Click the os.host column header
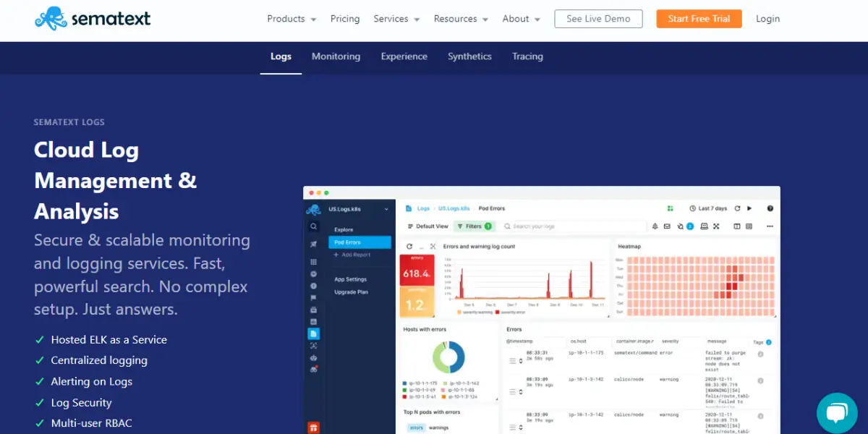The height and width of the screenshot is (434, 868). [579, 341]
